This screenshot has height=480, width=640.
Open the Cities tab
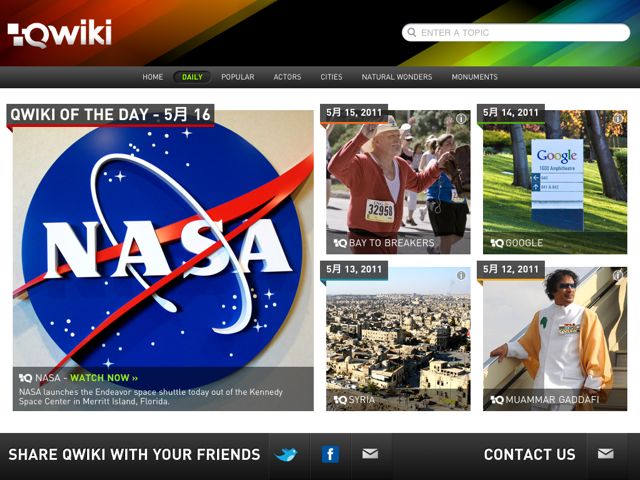point(331,77)
